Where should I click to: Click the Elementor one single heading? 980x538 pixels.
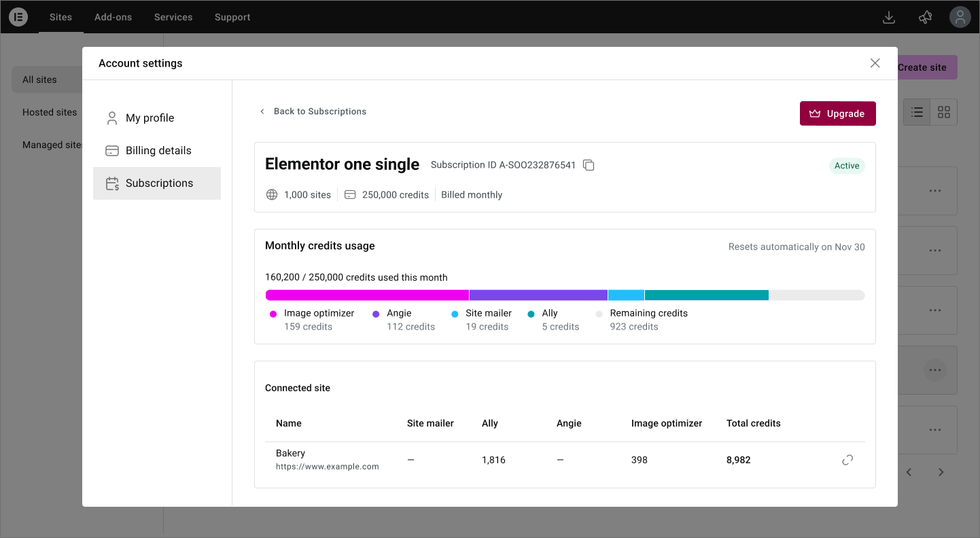pos(342,164)
